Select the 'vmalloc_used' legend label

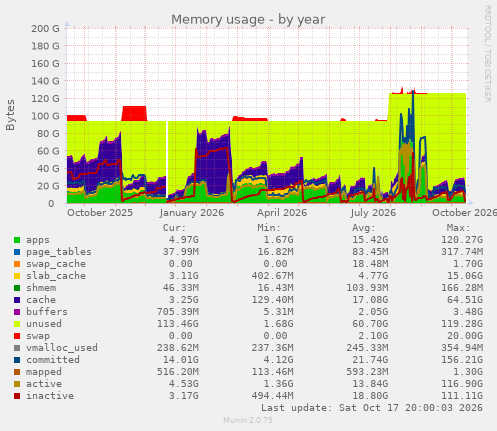[x=62, y=348]
